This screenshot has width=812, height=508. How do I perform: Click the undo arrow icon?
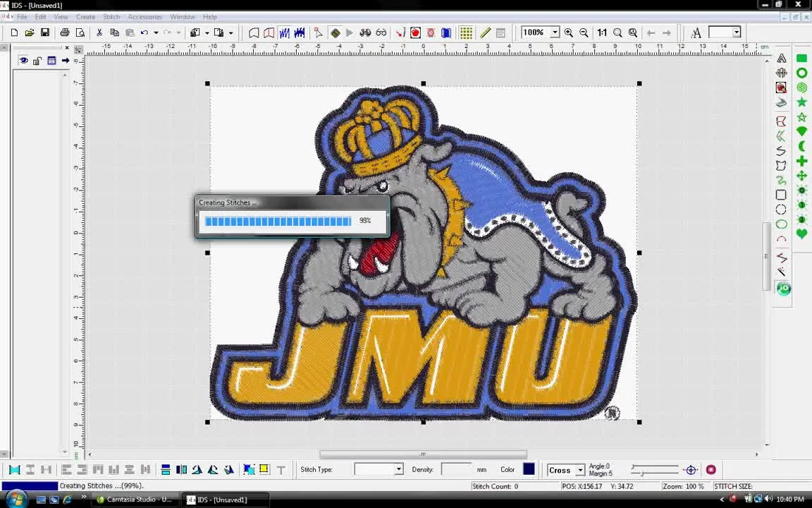pyautogui.click(x=144, y=32)
